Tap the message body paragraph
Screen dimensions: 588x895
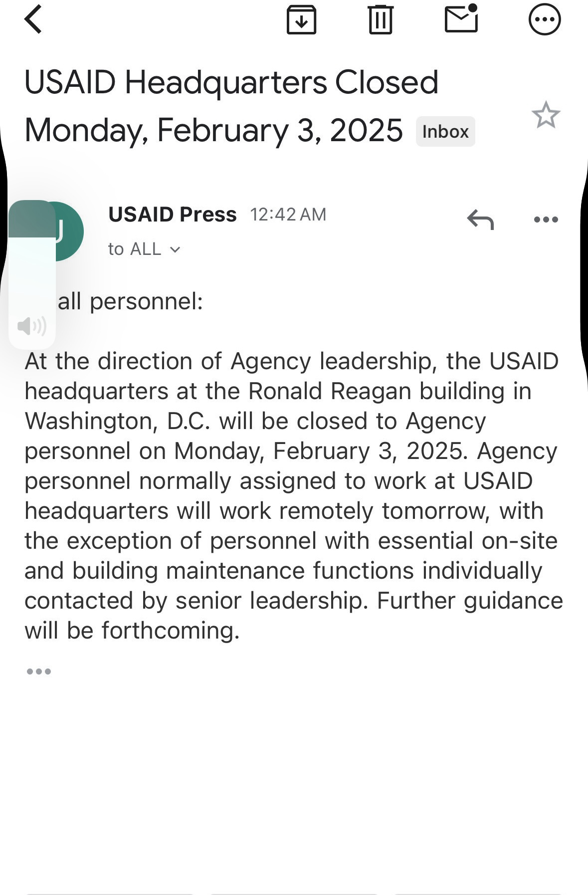coord(293,496)
